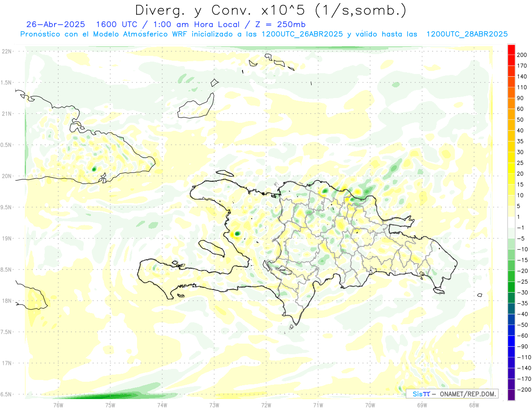Click the '140' value on the color scale
This screenshot has width=532, height=411.
coord(521,77)
